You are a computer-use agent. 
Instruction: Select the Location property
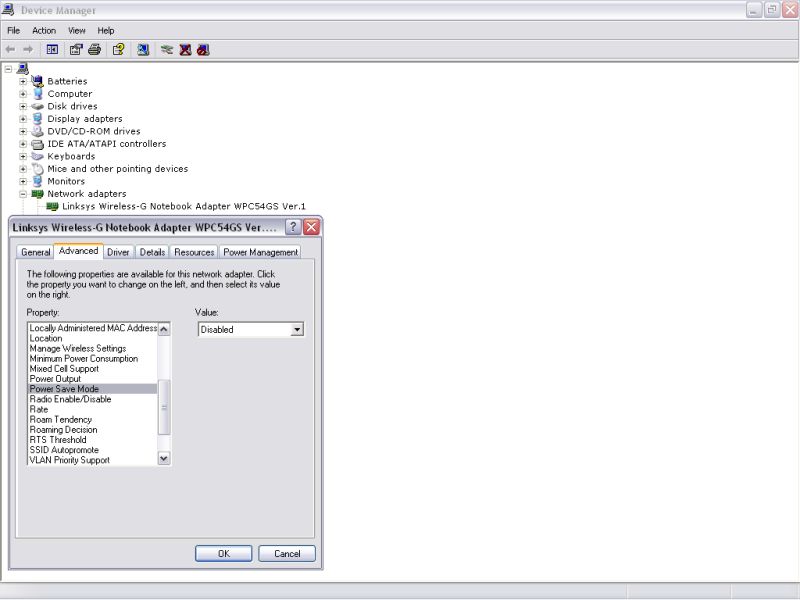pos(93,338)
